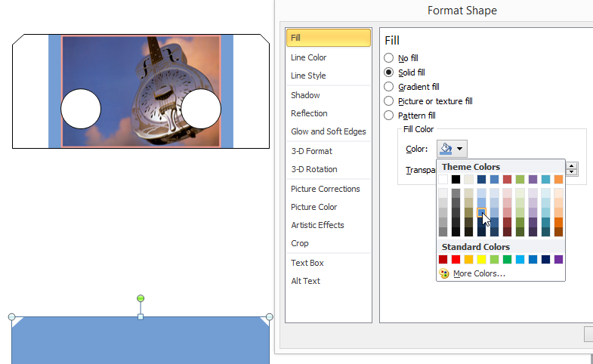Open the Line Color category

[x=329, y=57]
